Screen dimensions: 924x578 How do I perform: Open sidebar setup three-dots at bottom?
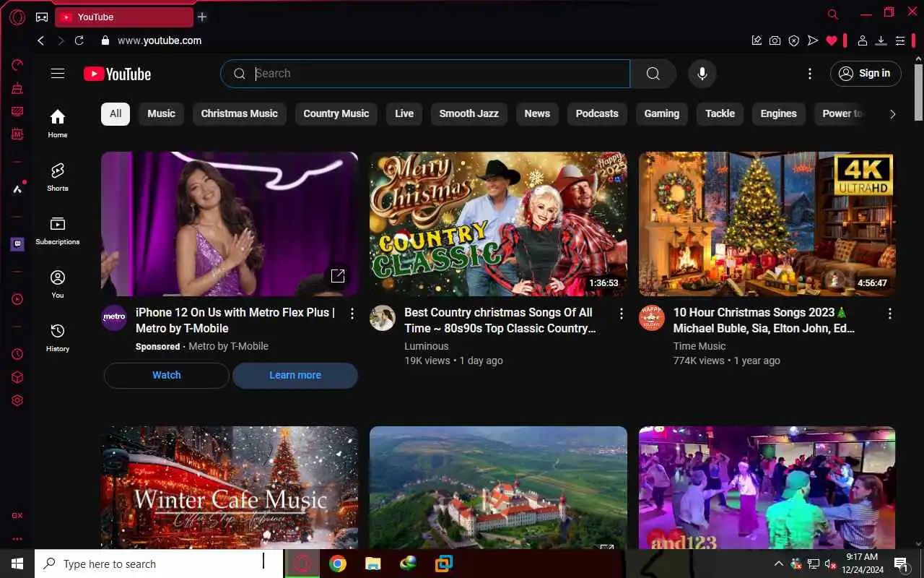[x=17, y=539]
